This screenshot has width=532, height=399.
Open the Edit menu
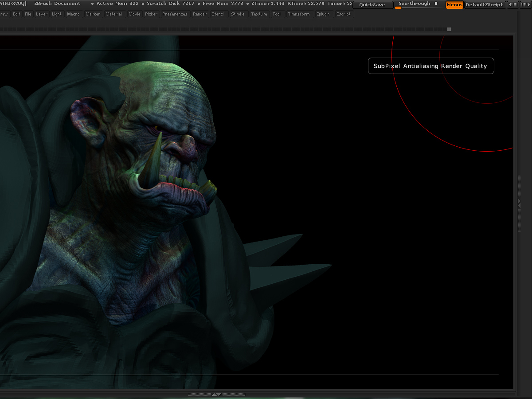click(x=16, y=14)
